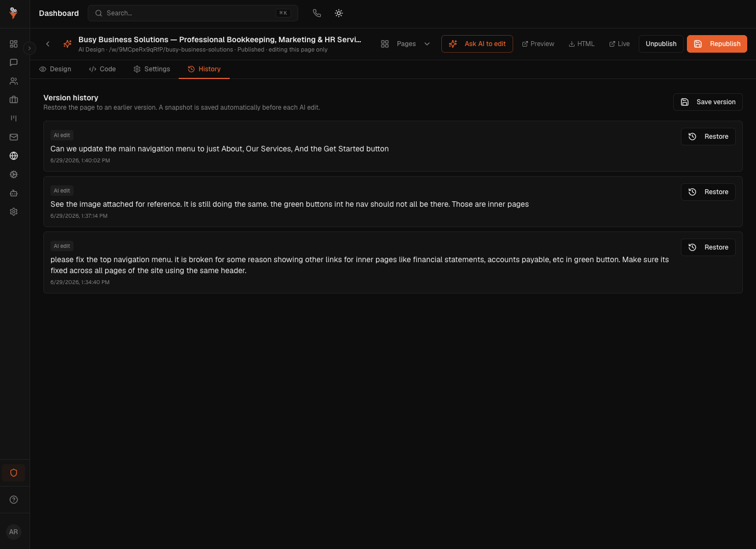
Task: Click the 'See the image attached for reference' text
Action: tap(289, 204)
